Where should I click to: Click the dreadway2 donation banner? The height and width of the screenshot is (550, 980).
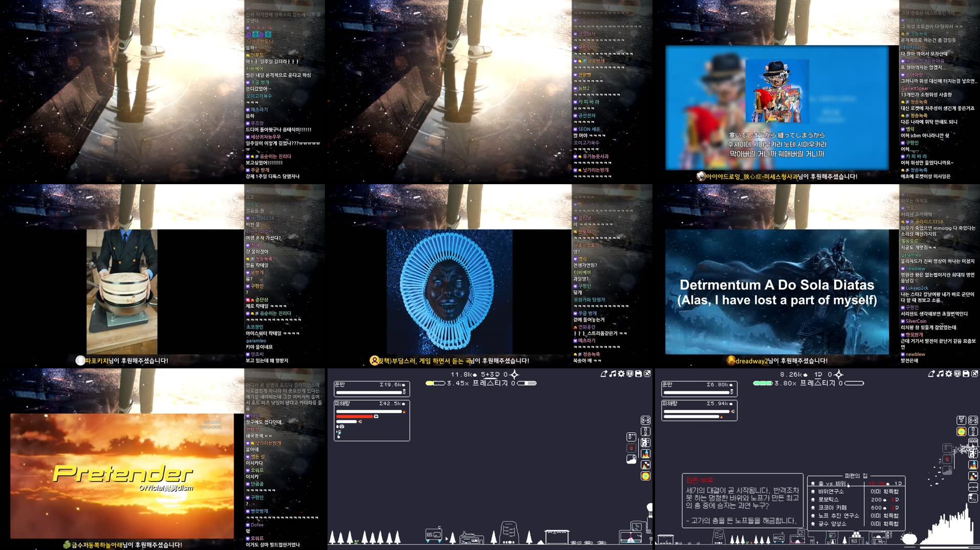tap(776, 361)
